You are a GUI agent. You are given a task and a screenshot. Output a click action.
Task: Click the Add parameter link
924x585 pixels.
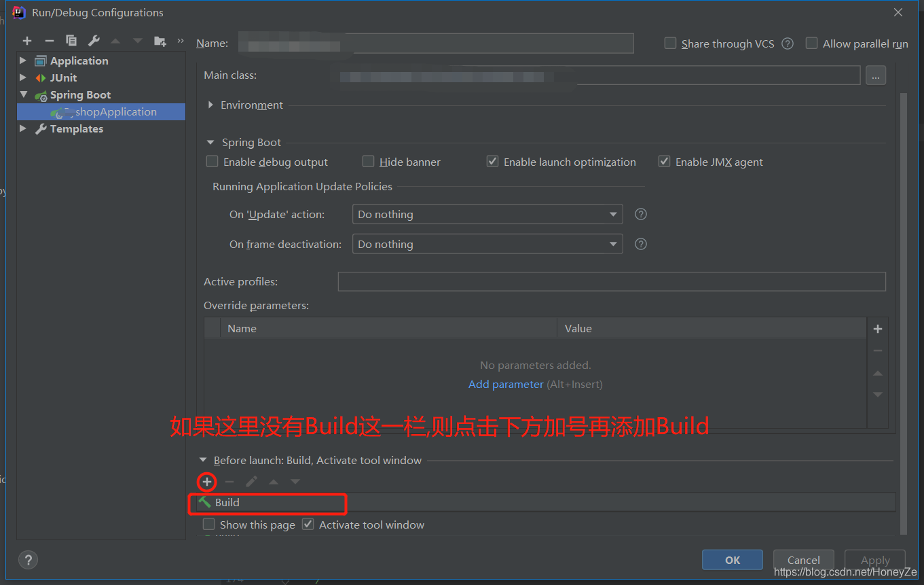point(506,384)
